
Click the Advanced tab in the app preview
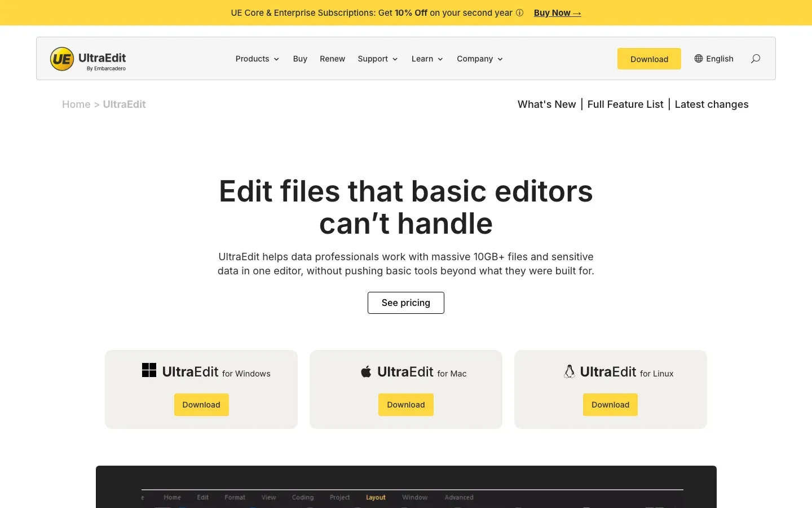459,497
